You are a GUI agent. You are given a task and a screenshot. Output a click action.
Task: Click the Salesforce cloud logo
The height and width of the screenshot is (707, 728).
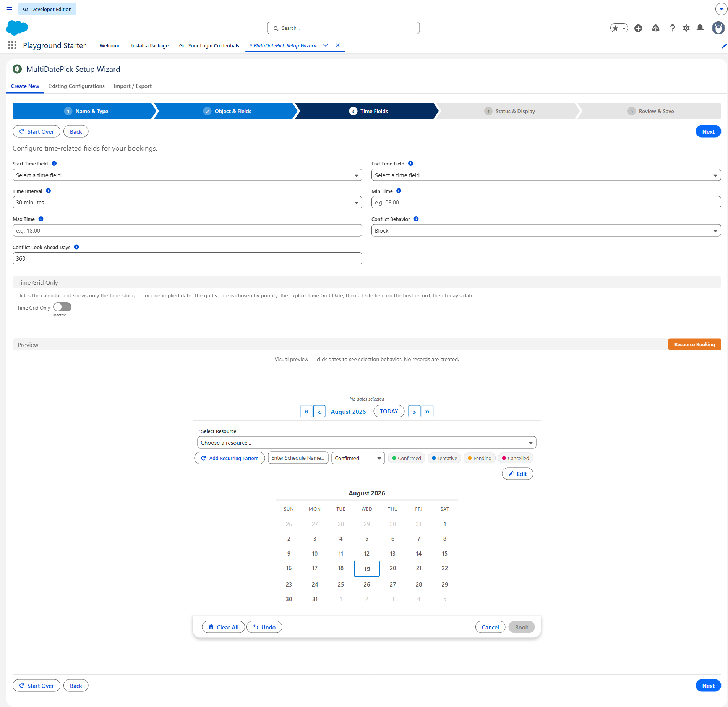pyautogui.click(x=17, y=28)
